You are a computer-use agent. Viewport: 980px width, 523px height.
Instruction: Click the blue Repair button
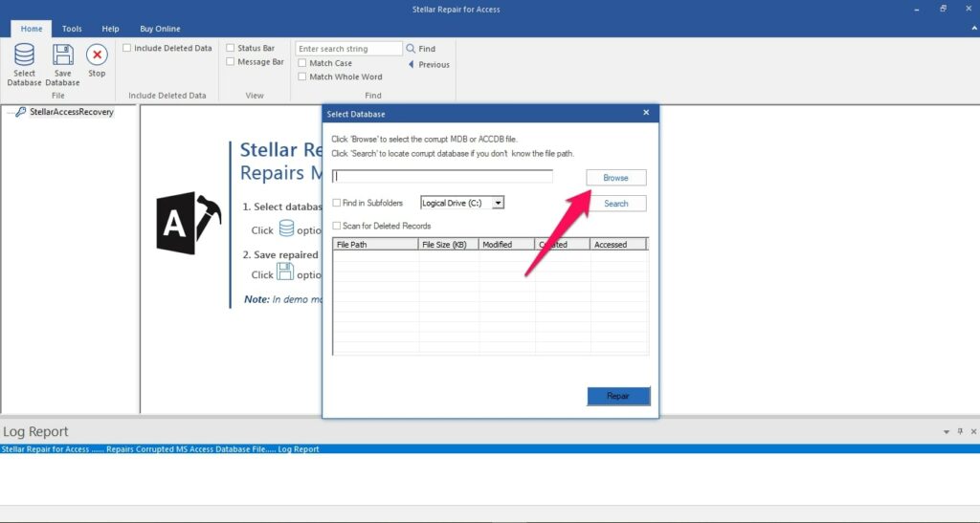click(x=618, y=396)
